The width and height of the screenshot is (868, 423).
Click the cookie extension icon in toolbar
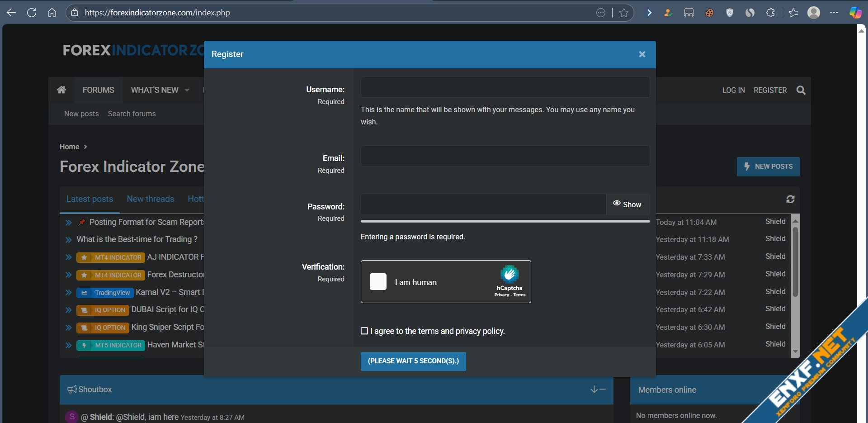[x=709, y=13]
